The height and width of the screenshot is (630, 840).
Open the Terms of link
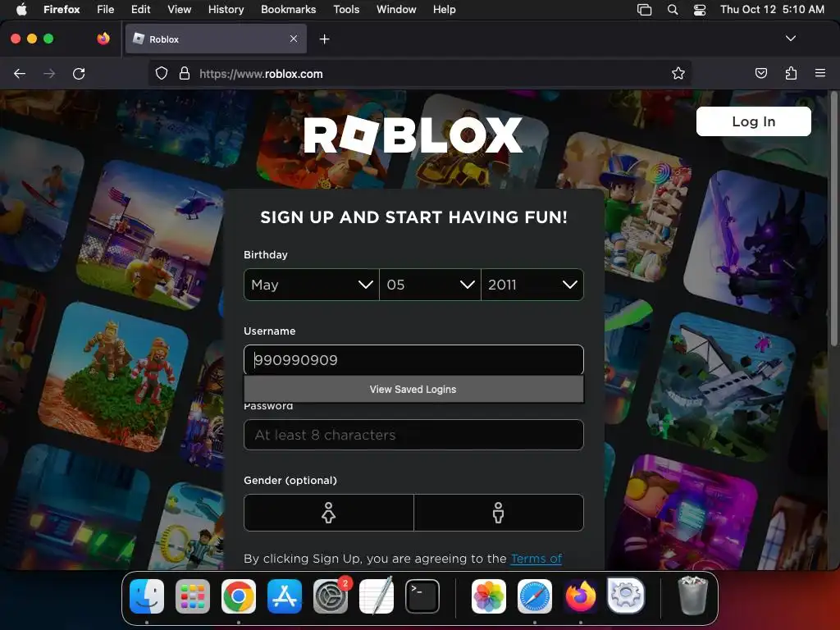point(536,559)
